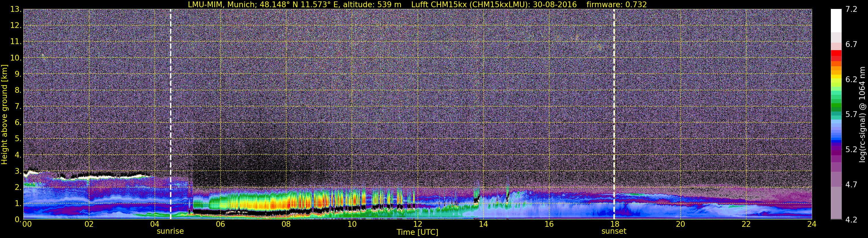The width and height of the screenshot is (868, 238).
Task: Click the '4.' height tick label
Action: [x=18, y=155]
